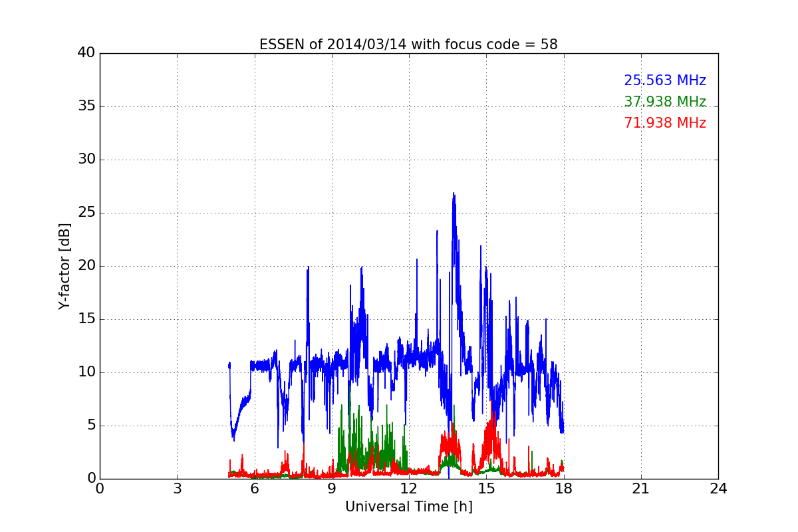
Task: Click the x-axis tick value 6
Action: [255, 489]
